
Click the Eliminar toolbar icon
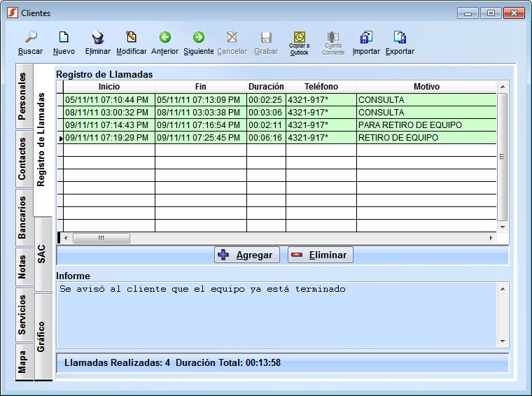(98, 38)
